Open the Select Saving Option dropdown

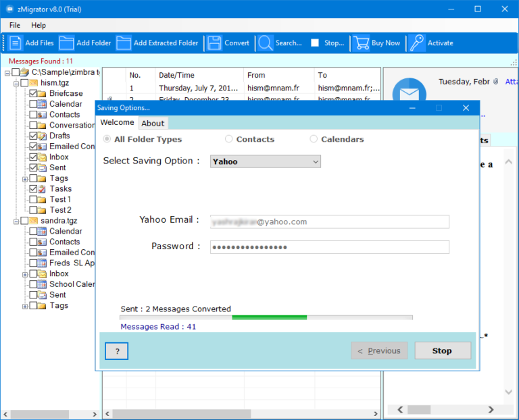coord(266,161)
